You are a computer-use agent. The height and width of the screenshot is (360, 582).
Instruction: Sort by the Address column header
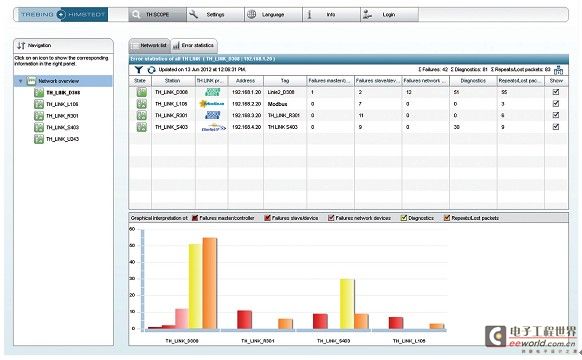(246, 81)
